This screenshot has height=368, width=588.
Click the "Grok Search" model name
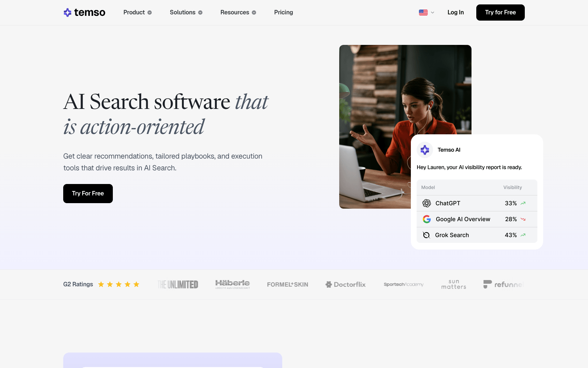coord(452,235)
